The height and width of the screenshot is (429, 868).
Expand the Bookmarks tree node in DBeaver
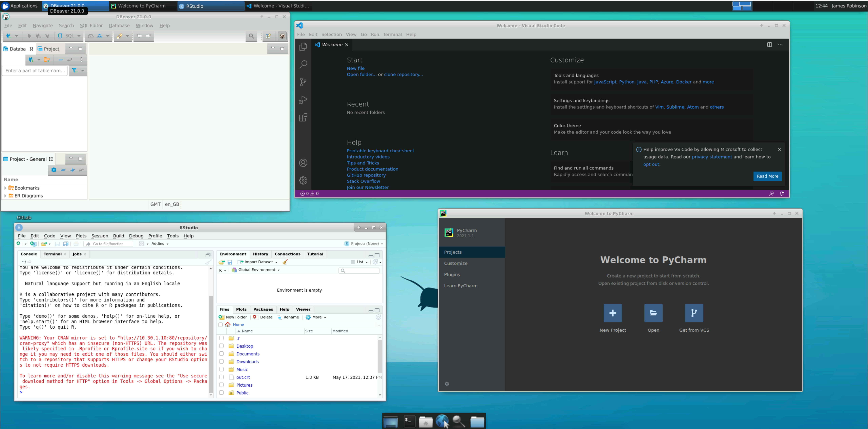[x=5, y=188]
